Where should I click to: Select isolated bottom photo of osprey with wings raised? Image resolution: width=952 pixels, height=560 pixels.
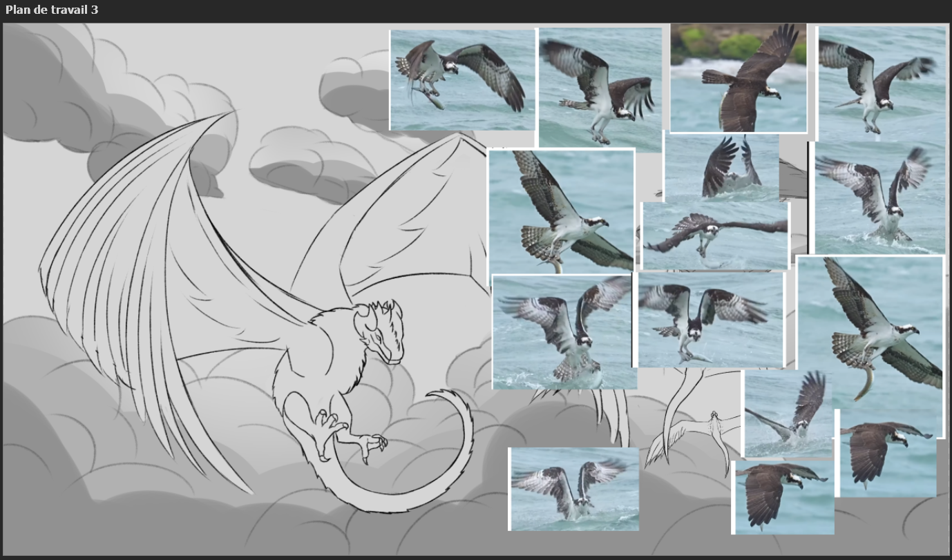click(573, 489)
